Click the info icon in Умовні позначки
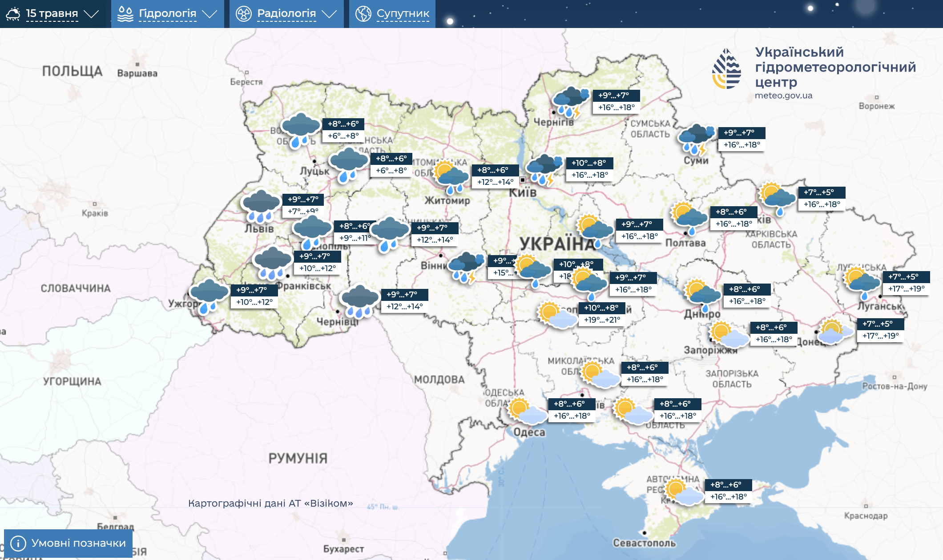The image size is (943, 560). [x=18, y=543]
